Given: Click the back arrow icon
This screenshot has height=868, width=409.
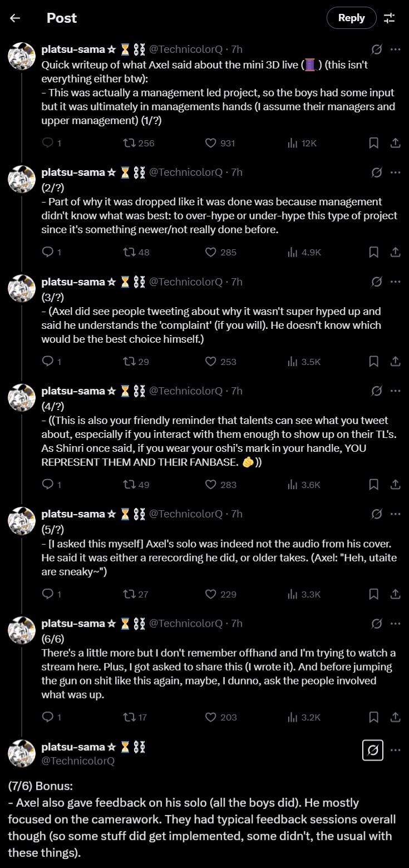Looking at the screenshot, I should (x=15, y=18).
